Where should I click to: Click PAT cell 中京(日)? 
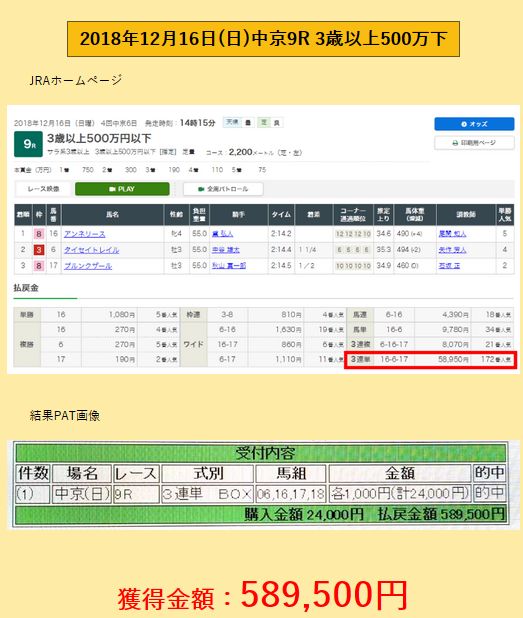pyautogui.click(x=82, y=494)
